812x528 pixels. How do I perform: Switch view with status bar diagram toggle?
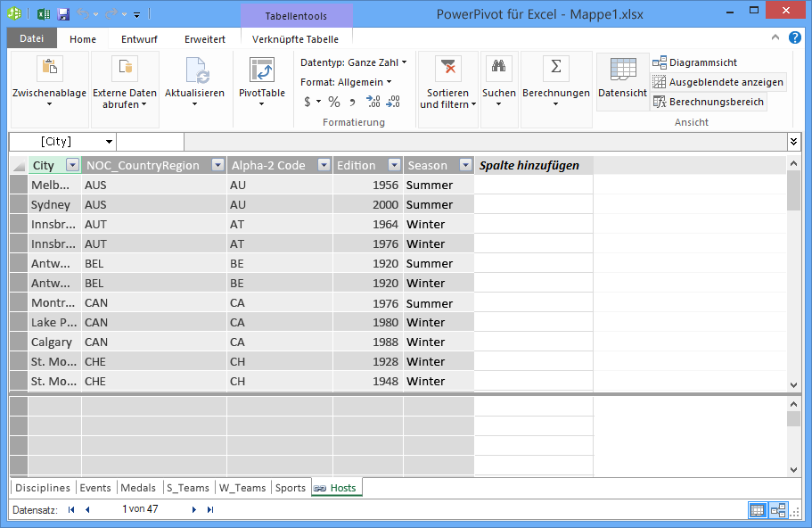777,509
